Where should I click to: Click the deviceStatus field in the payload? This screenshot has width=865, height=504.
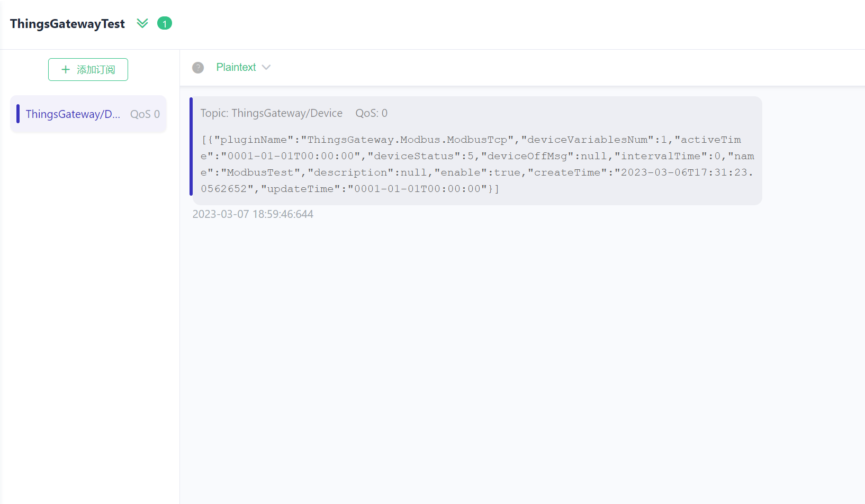coord(414,156)
